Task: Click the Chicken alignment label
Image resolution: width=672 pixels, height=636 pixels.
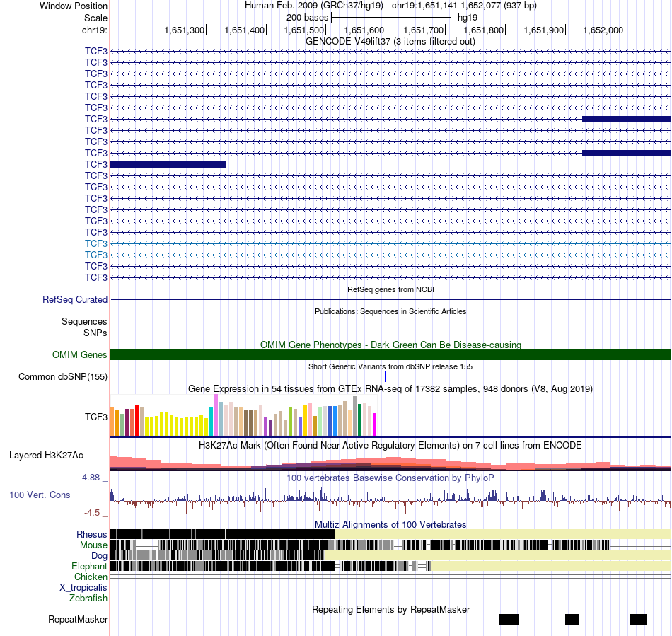Action: 91,577
